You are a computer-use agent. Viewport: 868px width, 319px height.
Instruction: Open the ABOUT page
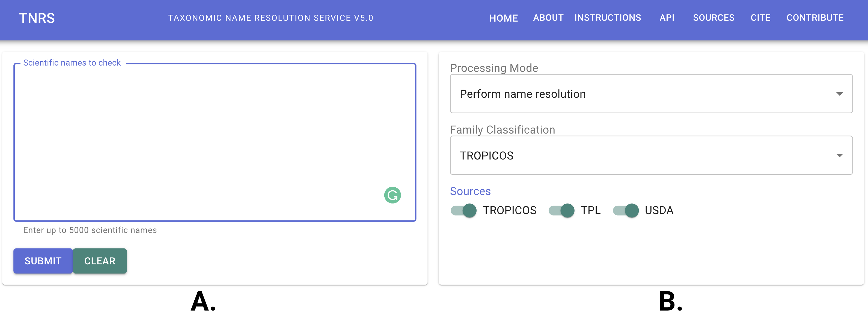coord(548,18)
